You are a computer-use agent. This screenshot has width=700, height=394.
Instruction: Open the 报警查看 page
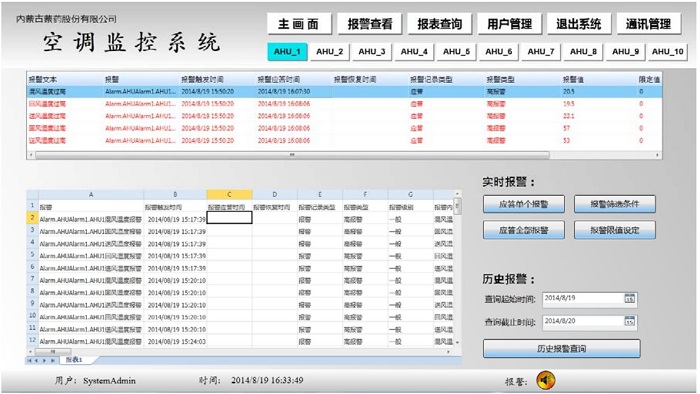click(x=370, y=24)
